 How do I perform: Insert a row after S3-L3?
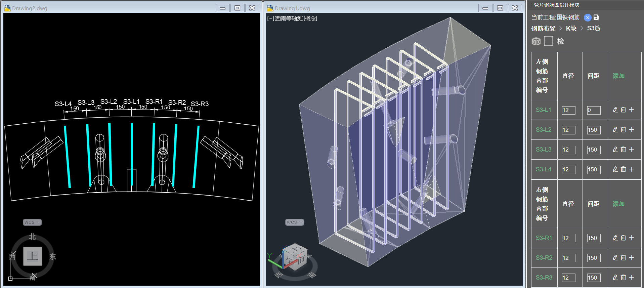click(631, 150)
